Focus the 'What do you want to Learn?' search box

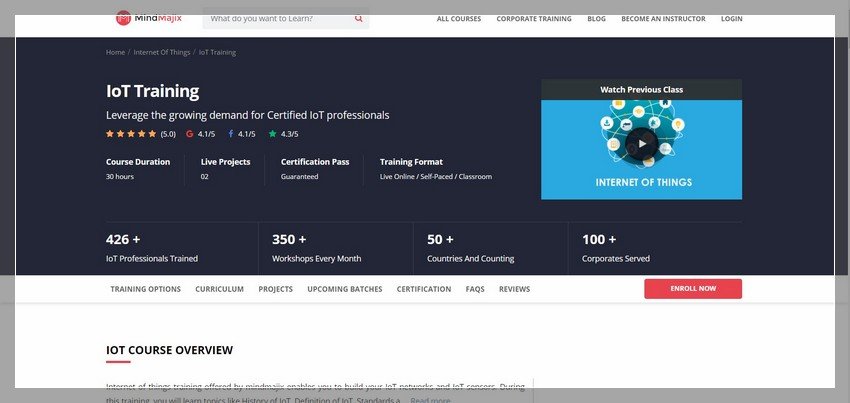coord(286,18)
